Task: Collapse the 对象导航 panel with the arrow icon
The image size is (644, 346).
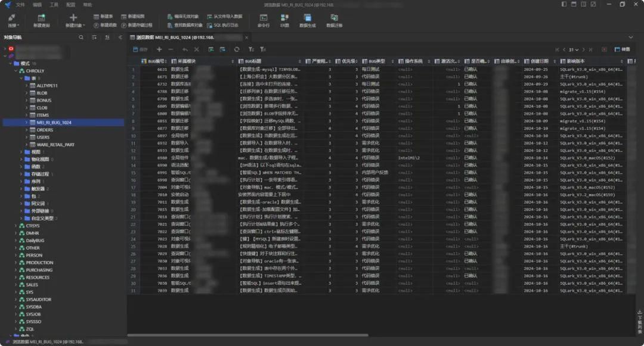Action: coord(120,38)
